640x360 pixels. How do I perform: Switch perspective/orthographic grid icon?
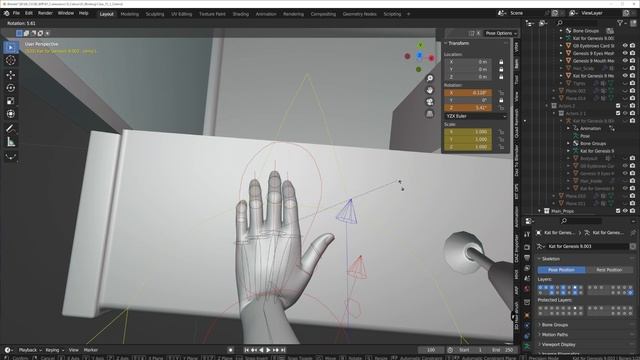(430, 114)
